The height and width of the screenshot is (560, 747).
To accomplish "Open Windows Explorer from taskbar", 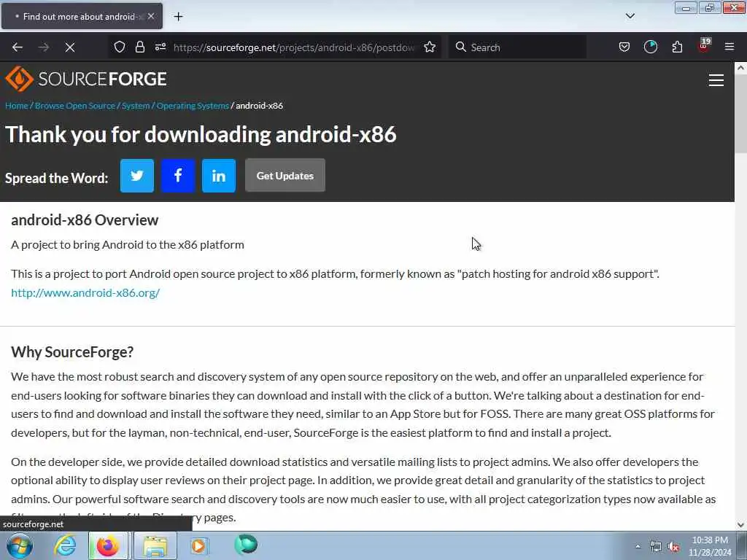I will tap(156, 545).
